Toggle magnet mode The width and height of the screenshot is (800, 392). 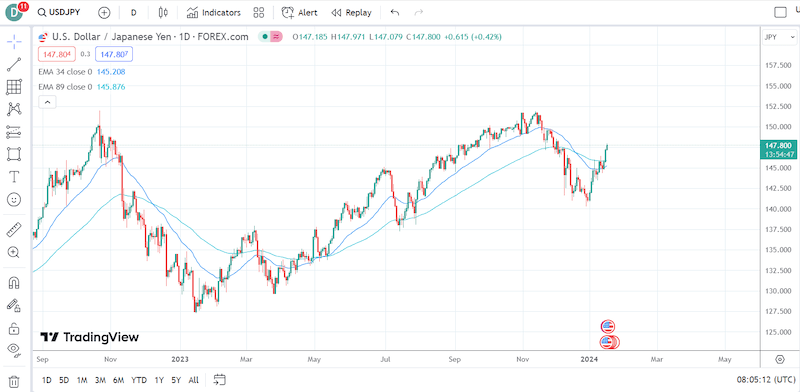pyautogui.click(x=14, y=282)
